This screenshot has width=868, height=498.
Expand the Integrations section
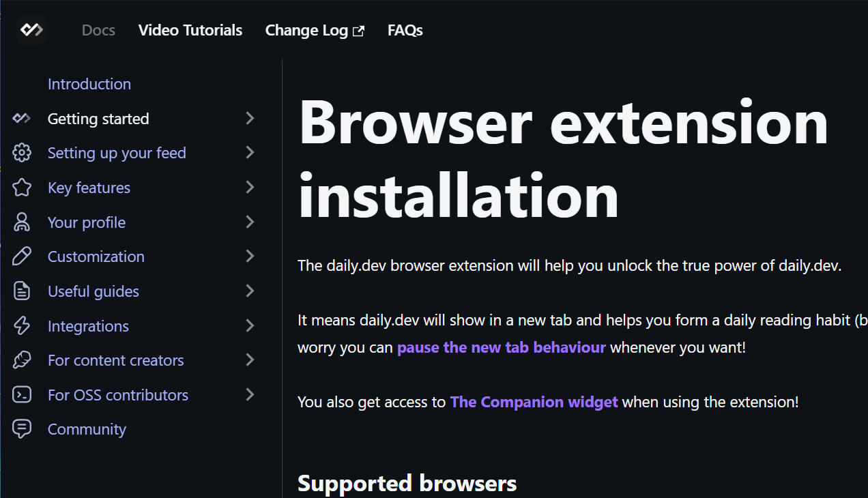250,325
